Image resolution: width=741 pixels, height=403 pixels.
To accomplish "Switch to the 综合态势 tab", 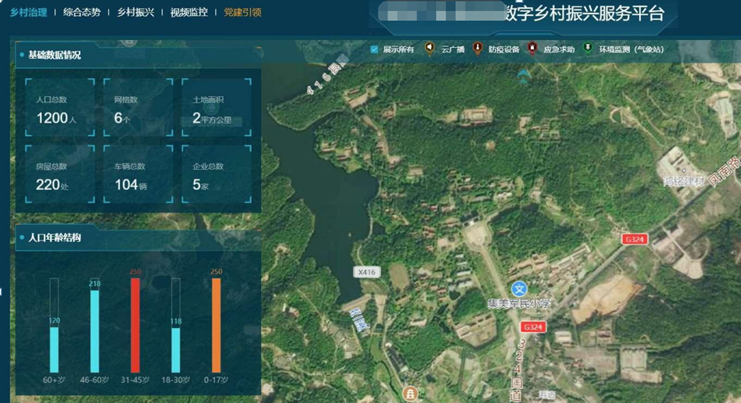I will pos(82,12).
